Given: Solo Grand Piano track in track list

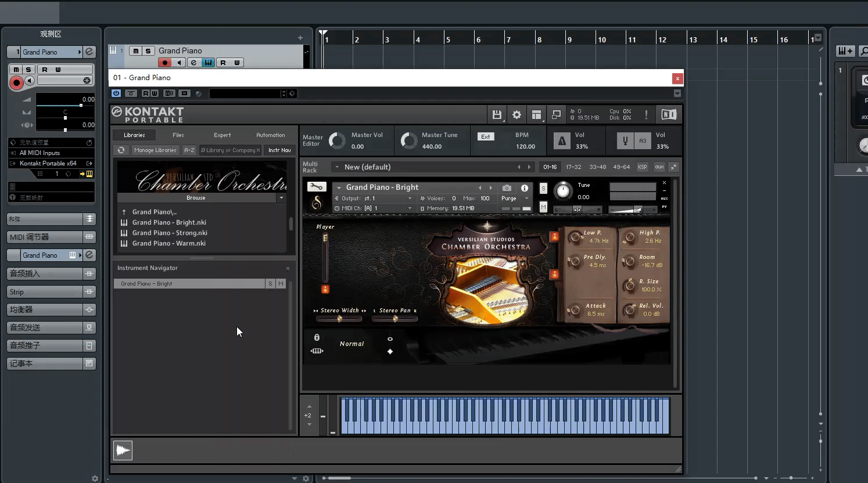Looking at the screenshot, I should (x=148, y=51).
